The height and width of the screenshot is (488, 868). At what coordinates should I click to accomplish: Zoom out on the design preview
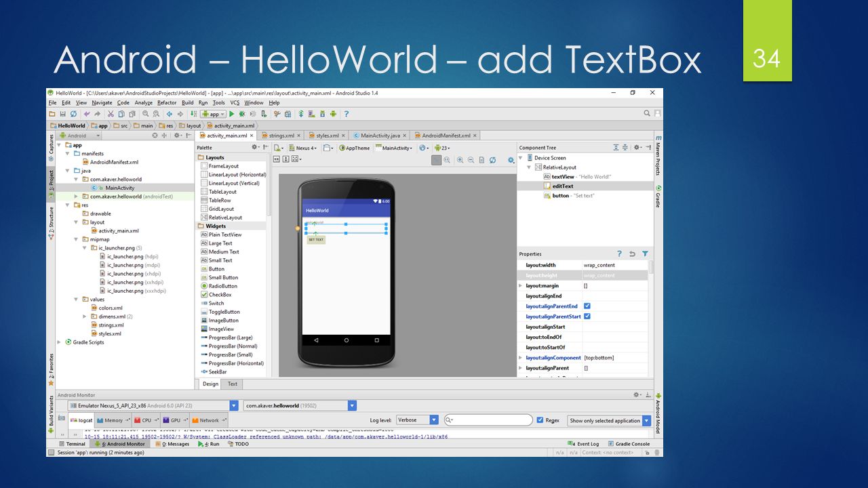coord(471,160)
